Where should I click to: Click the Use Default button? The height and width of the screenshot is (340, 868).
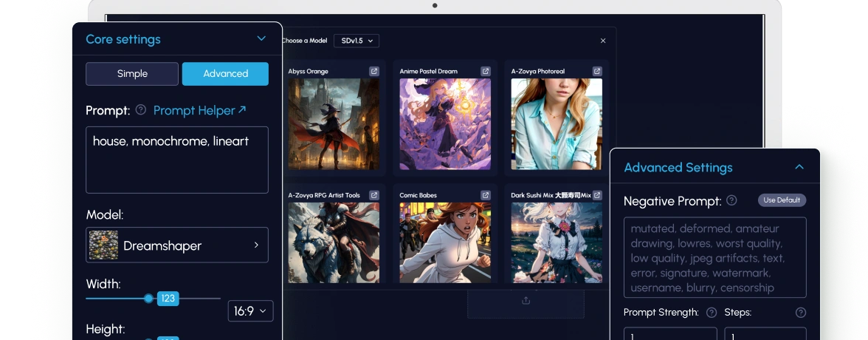click(782, 200)
